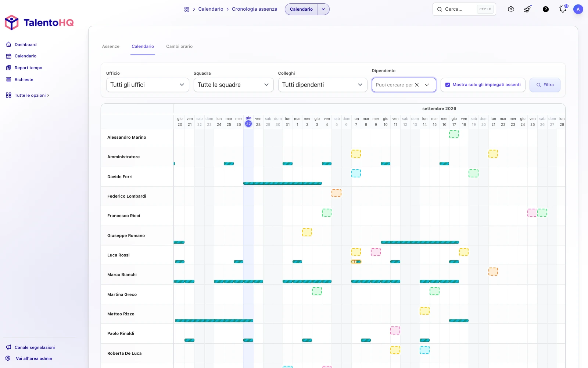Image resolution: width=588 pixels, height=368 pixels.
Task: Click the Filtra button
Action: [x=545, y=85]
